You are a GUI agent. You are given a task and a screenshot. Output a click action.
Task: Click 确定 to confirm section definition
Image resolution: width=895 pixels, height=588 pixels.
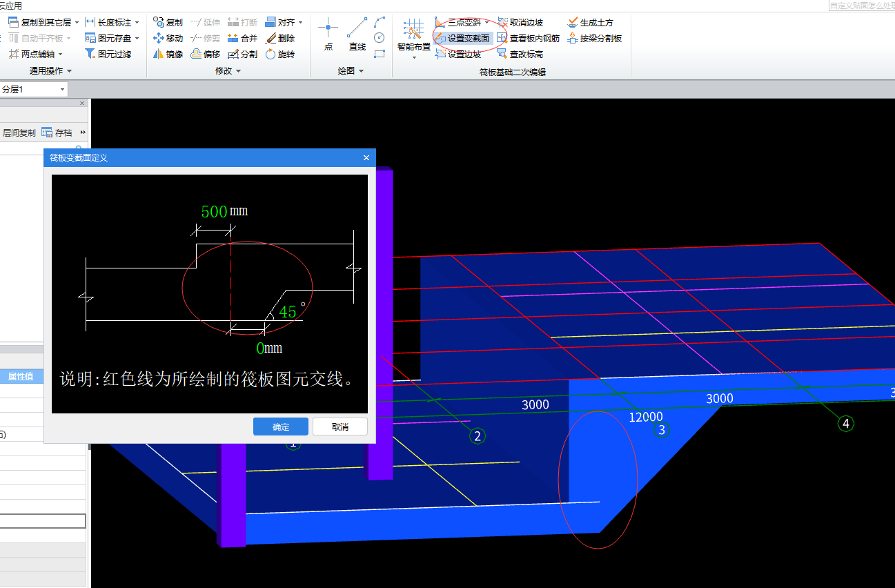coord(281,427)
